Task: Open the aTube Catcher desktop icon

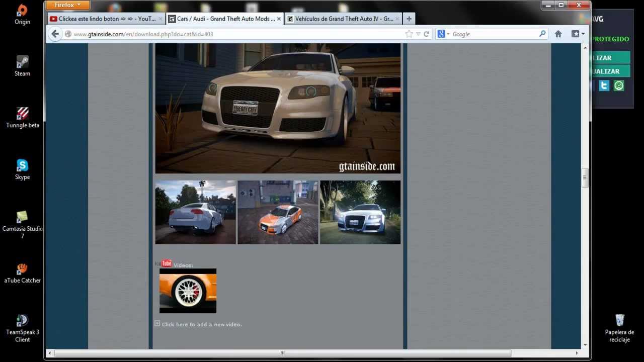Action: (22, 273)
